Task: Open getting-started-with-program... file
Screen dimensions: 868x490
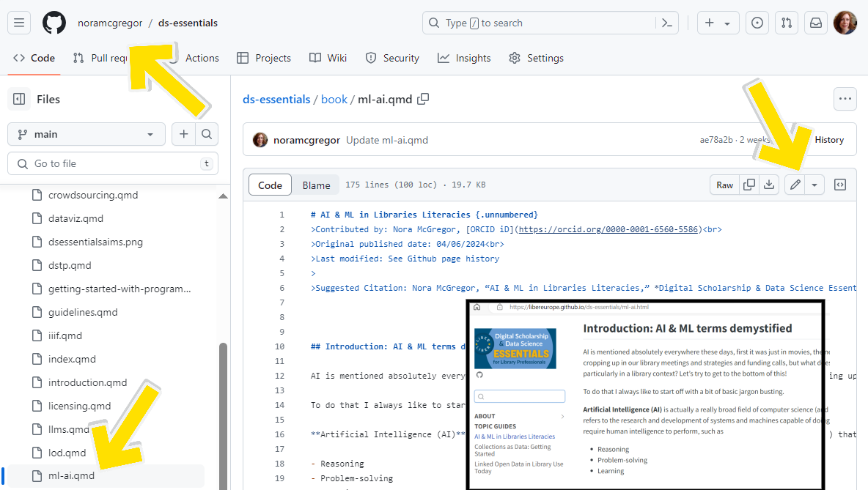Action: [119, 289]
